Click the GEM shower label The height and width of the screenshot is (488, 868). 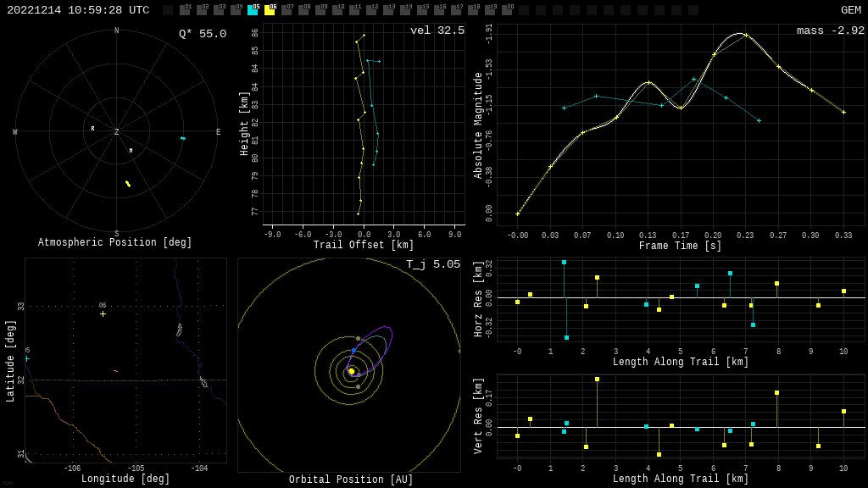850,10
